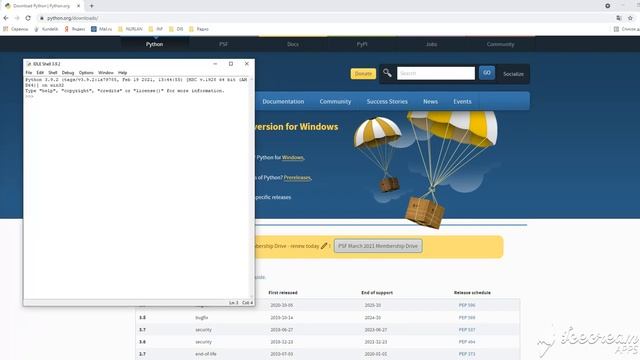Viewport: 640px width, 360px height.
Task: Open the Сервисы apps bookmark
Action: [16, 29]
